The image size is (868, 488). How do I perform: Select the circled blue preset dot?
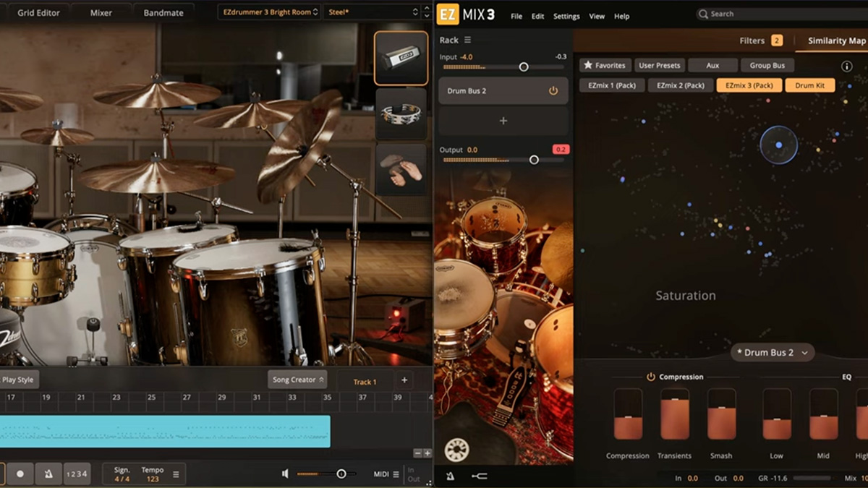tap(779, 145)
